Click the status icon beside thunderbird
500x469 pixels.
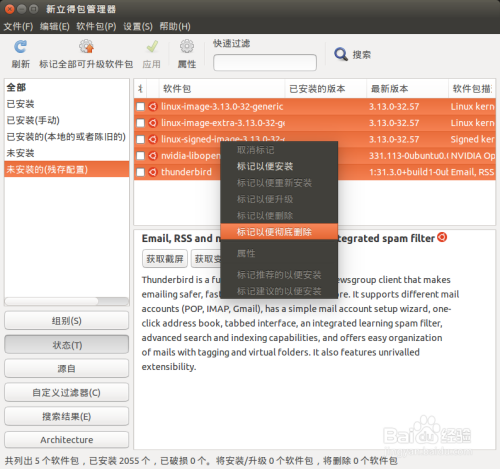click(153, 172)
